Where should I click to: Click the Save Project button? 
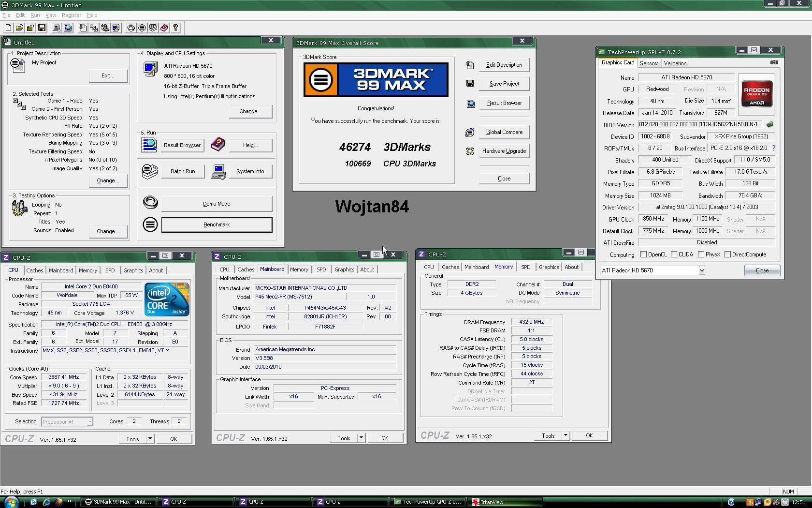504,84
